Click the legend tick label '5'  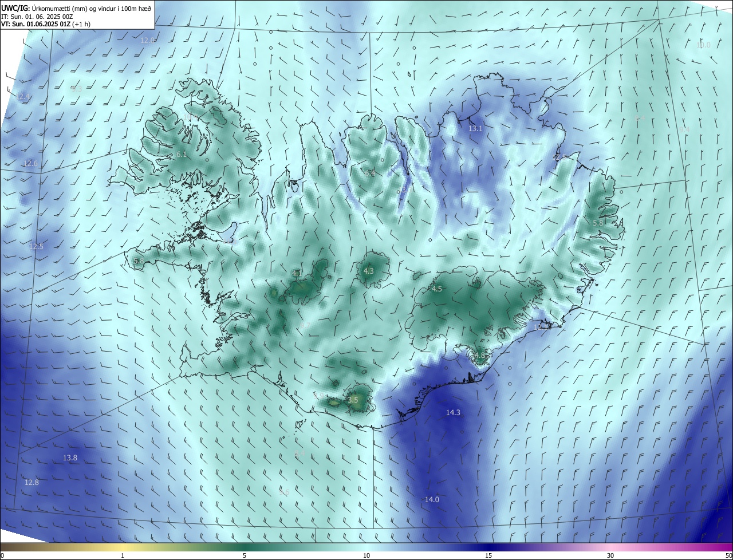click(x=245, y=555)
